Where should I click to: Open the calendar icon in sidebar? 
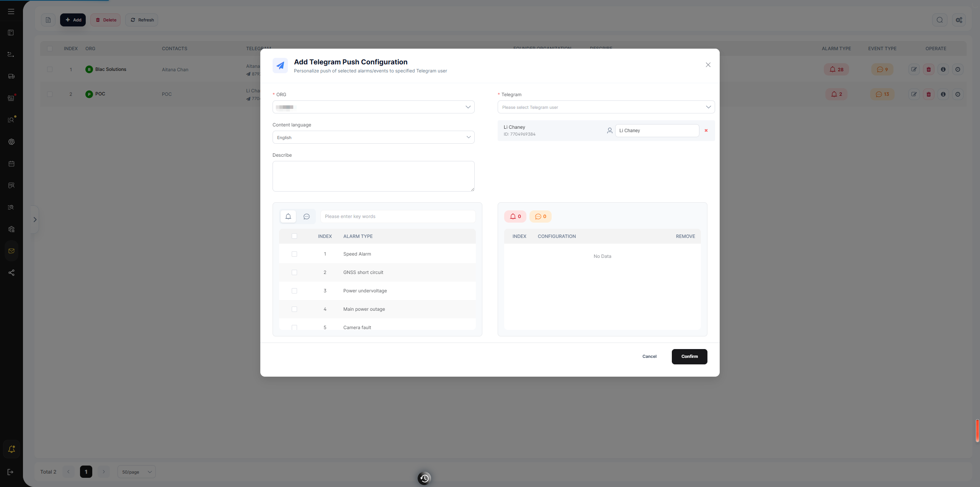tap(11, 164)
